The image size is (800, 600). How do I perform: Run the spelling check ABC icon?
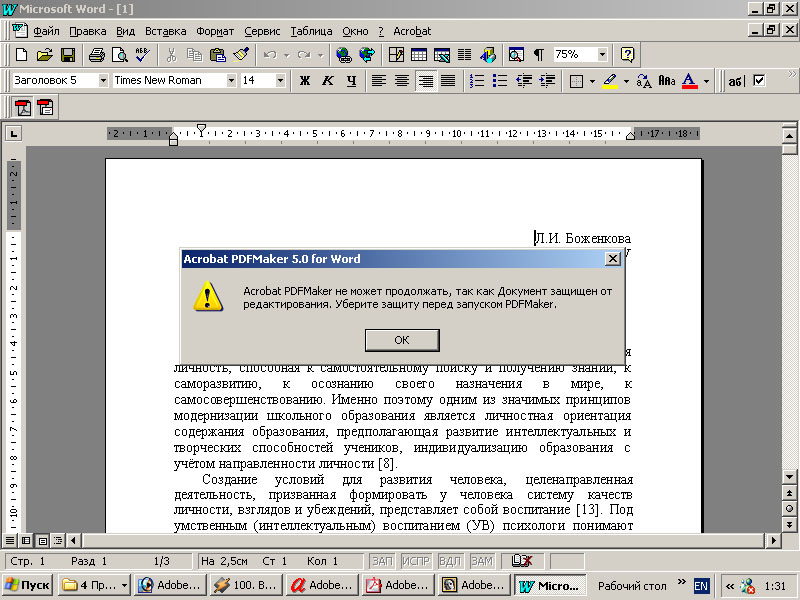pos(142,55)
